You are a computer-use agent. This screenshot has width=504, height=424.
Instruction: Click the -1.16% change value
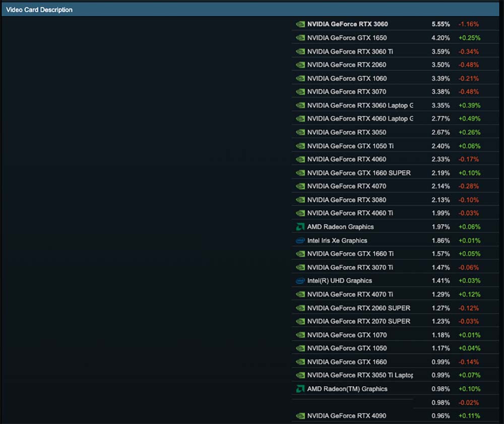[469, 24]
